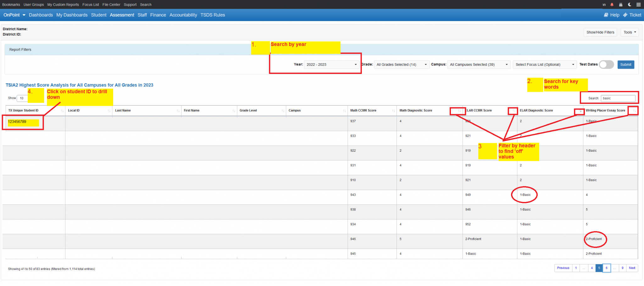Toggle the Test Dates switch
644x286 pixels.
click(606, 64)
